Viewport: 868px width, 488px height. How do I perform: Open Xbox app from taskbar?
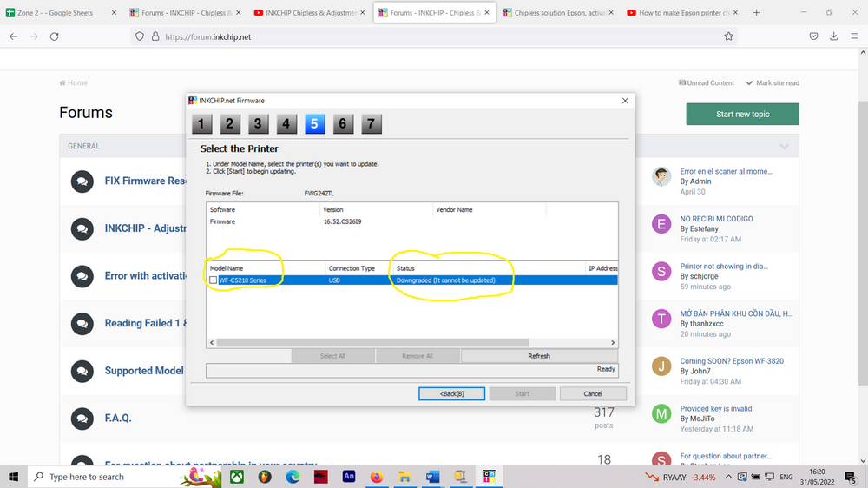point(237,477)
